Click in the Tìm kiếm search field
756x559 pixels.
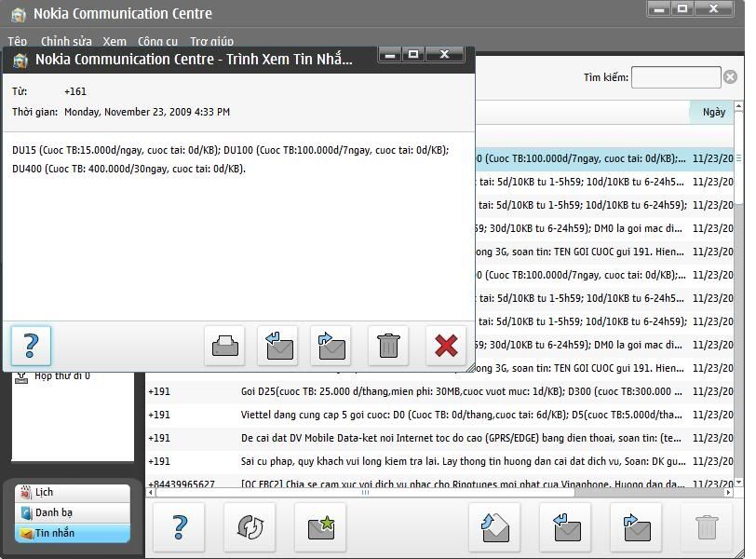[x=675, y=77]
